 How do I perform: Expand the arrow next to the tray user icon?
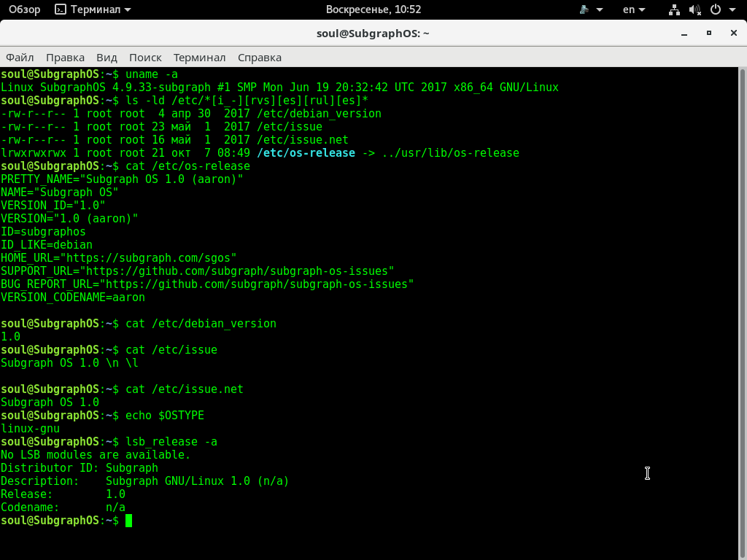600,9
